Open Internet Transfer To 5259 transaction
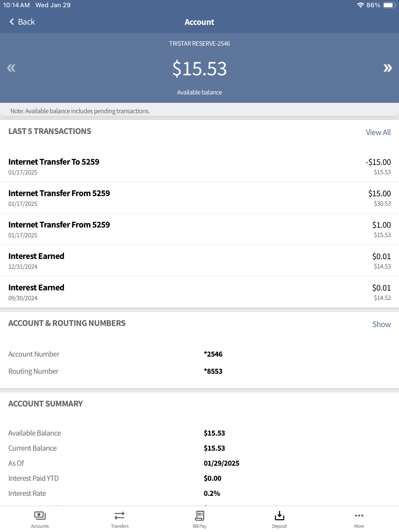This screenshot has height=532, width=399. point(199,166)
